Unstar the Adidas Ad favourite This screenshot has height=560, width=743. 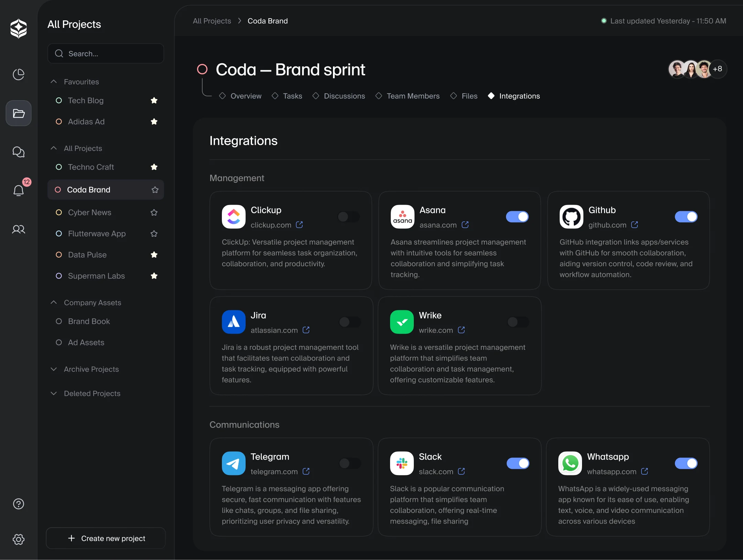[154, 121]
